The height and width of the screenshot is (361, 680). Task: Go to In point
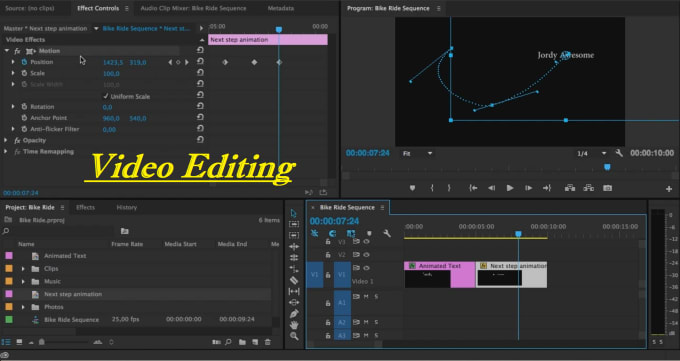(x=474, y=188)
